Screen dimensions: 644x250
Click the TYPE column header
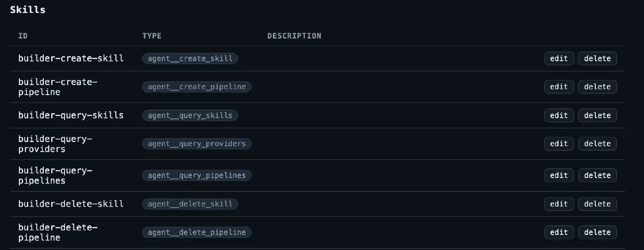coord(152,36)
